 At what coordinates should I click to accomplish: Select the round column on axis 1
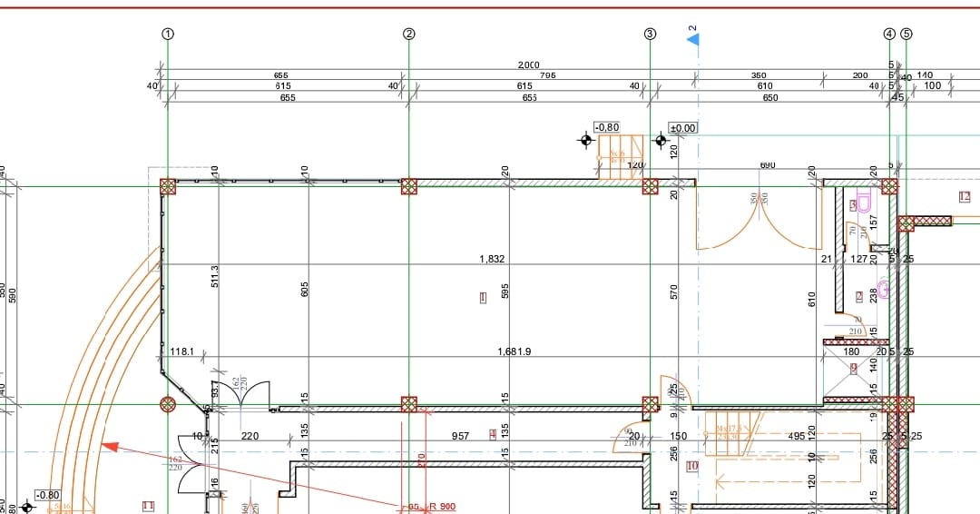[168, 405]
